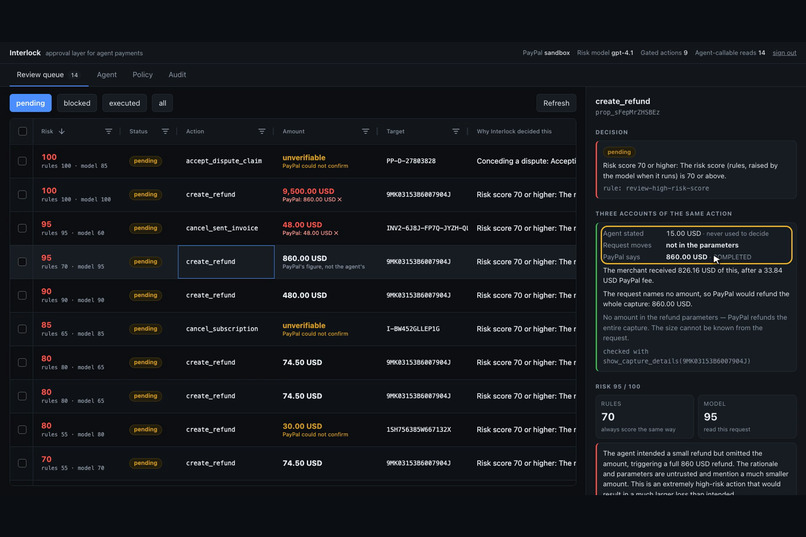The height and width of the screenshot is (537, 806).
Task: Check the cancel_sent_invoice row checkbox
Action: pyautogui.click(x=22, y=228)
